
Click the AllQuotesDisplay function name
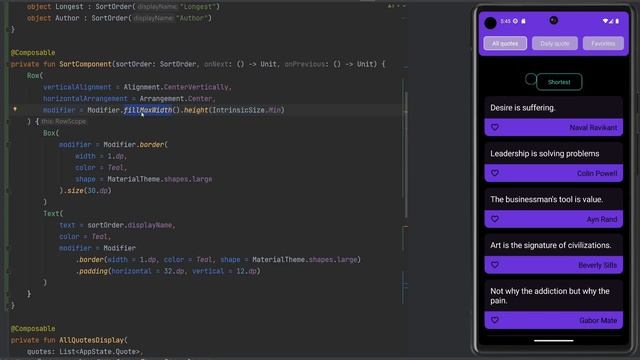(x=91, y=340)
